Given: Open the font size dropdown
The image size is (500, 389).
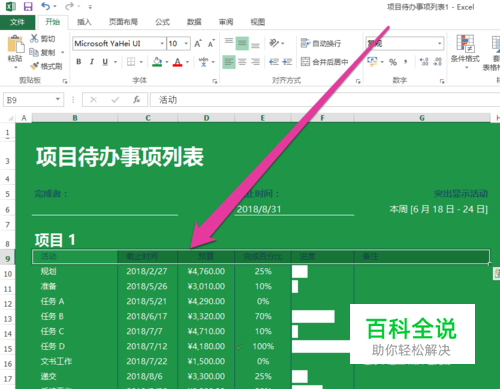Looking at the screenshot, I should pyautogui.click(x=186, y=43).
